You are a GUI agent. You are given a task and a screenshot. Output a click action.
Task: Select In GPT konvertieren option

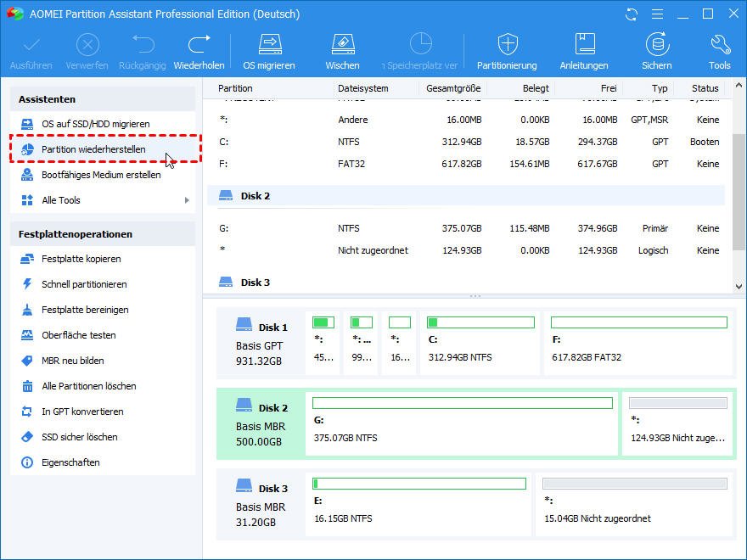82,412
